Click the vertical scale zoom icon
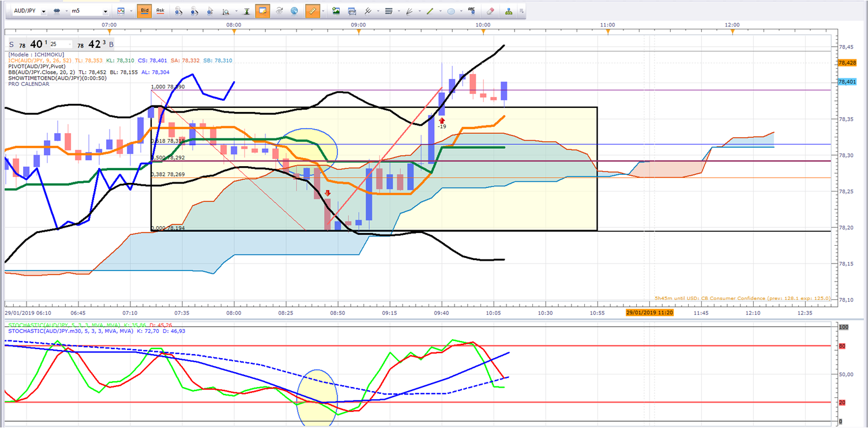 point(225,11)
